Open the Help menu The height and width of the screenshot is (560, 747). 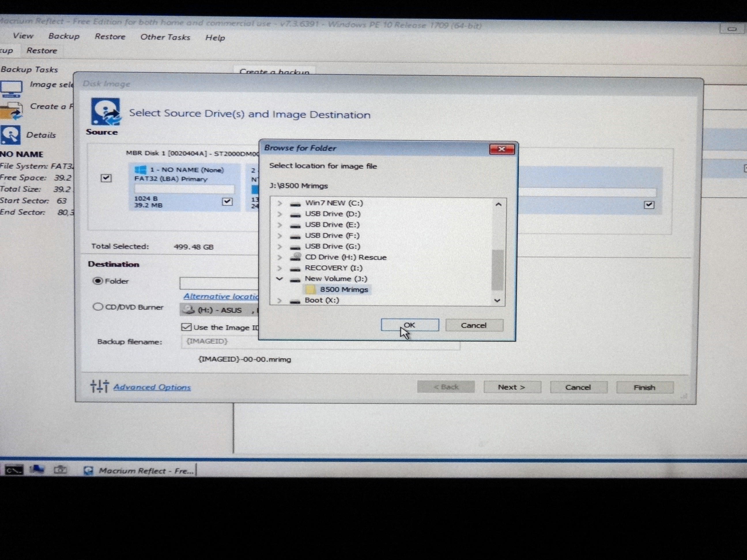(215, 37)
